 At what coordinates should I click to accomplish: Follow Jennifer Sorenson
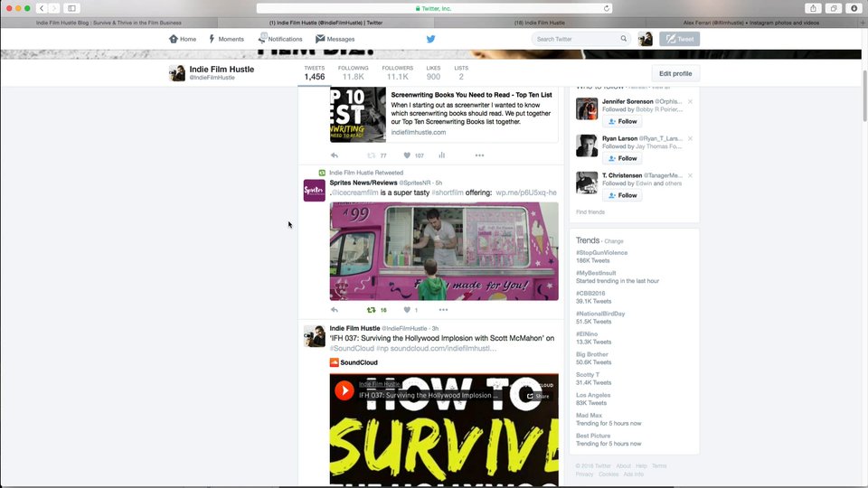[622, 121]
